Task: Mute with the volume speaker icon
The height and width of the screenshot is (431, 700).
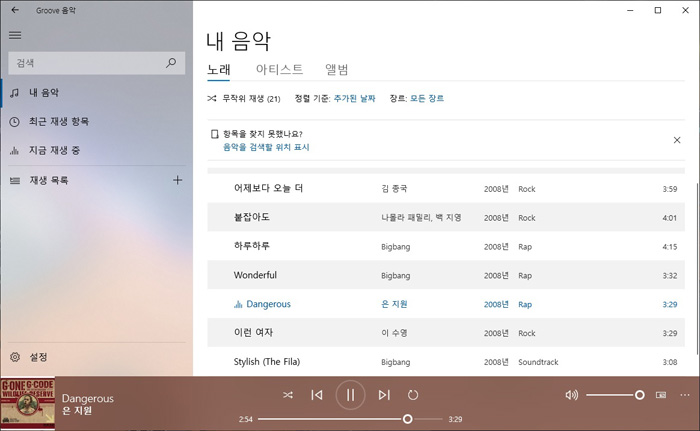Action: coord(571,395)
